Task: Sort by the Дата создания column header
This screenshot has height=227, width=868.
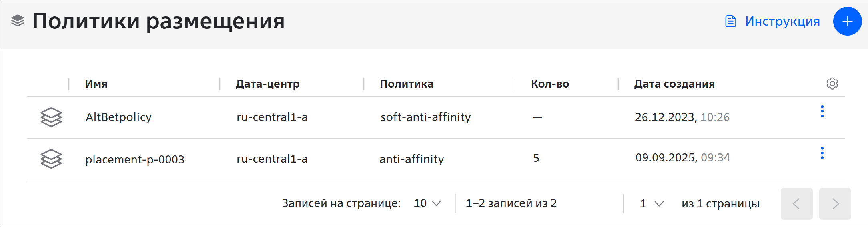Action: pyautogui.click(x=674, y=84)
